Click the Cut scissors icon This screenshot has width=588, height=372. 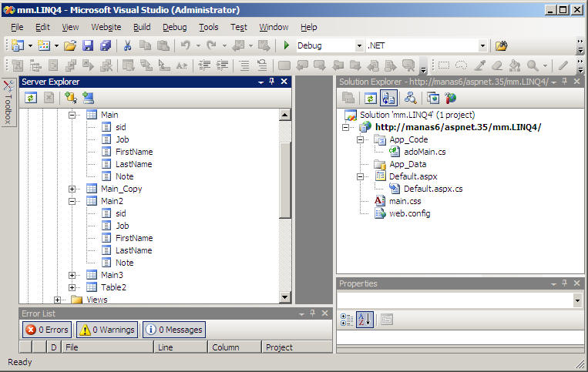click(127, 45)
